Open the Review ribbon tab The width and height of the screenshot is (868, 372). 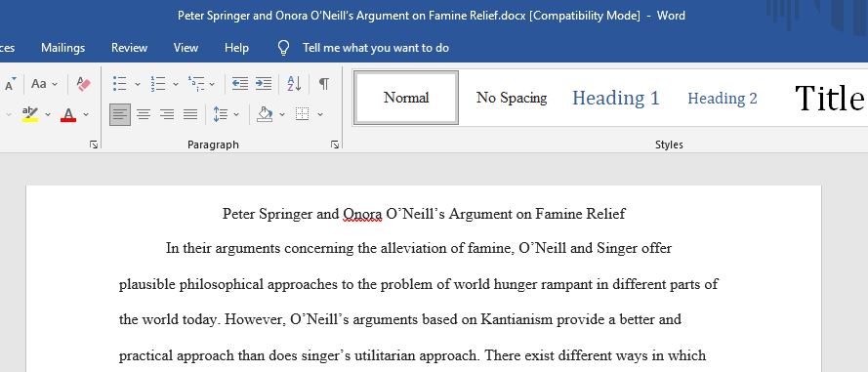(129, 48)
